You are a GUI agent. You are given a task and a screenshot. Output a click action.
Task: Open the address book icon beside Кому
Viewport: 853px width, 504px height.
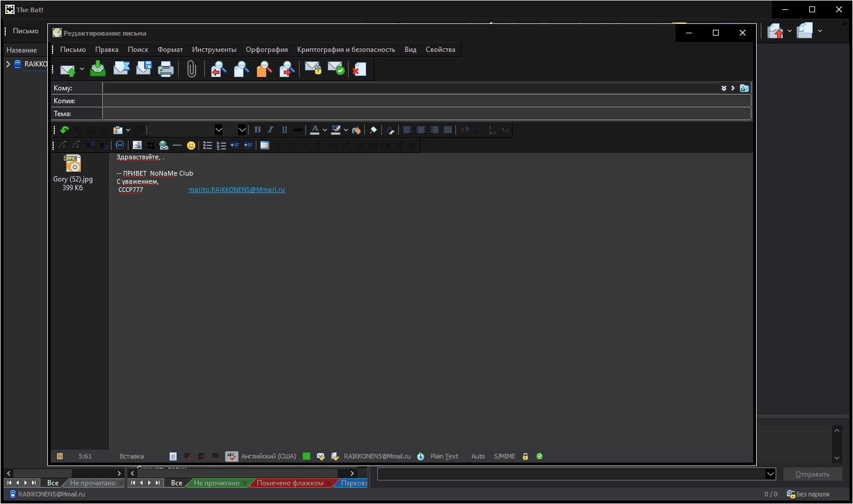[x=744, y=88]
